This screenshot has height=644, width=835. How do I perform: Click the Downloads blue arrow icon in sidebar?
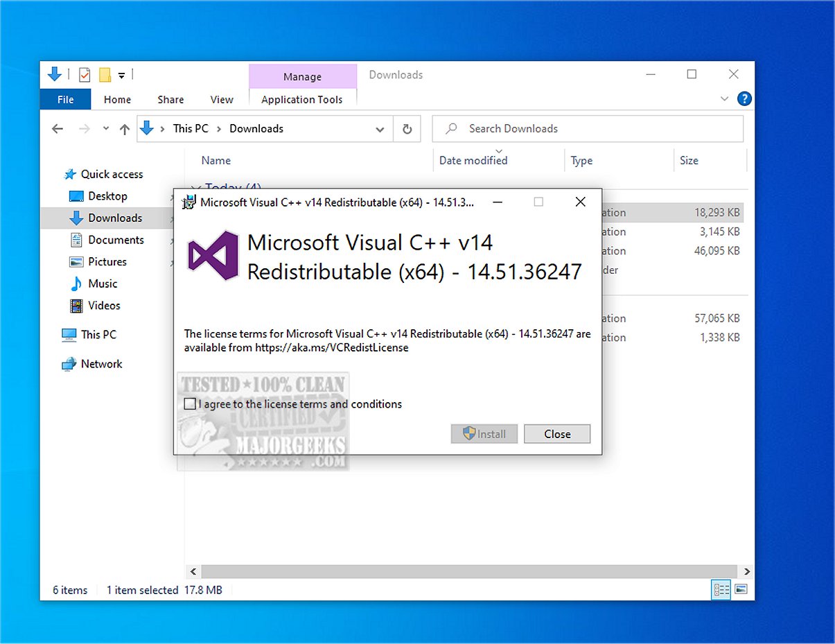pyautogui.click(x=76, y=218)
